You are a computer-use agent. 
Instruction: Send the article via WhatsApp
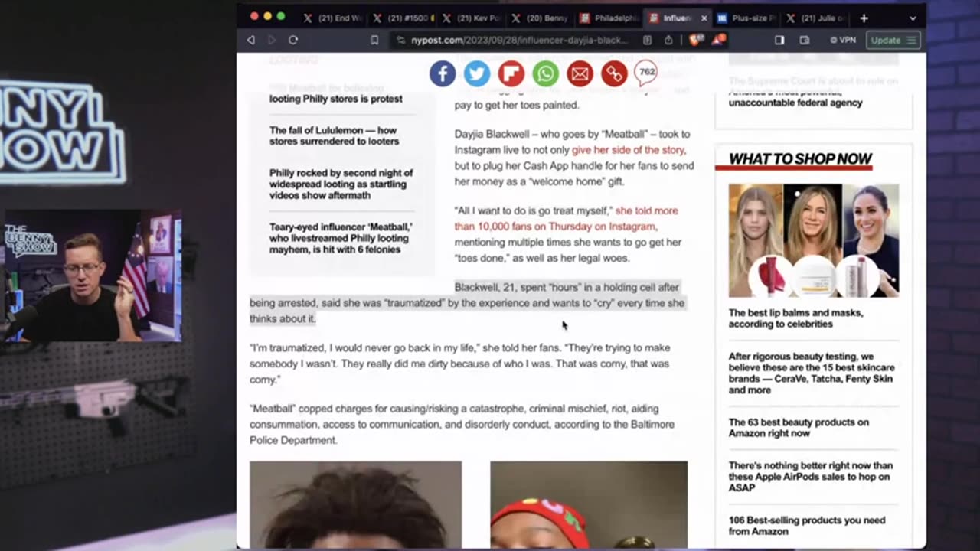click(545, 73)
